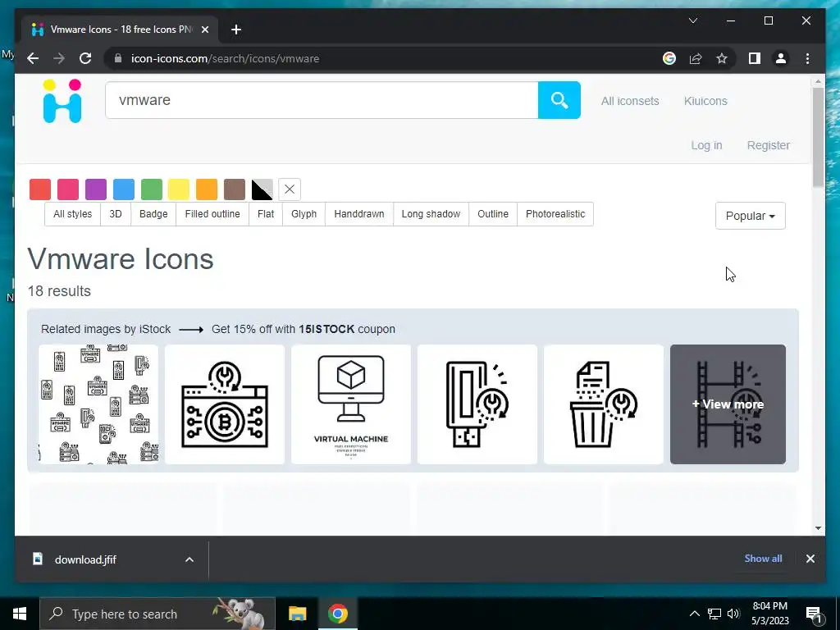Open the Popular sort dropdown
840x630 pixels.
pos(750,216)
